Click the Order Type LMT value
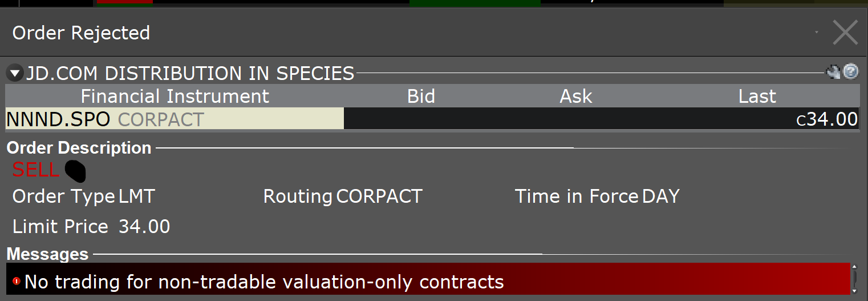 point(137,196)
